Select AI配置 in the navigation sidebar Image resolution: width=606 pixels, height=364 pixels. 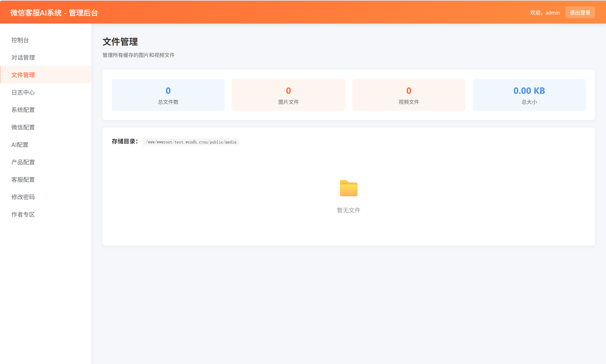point(20,144)
